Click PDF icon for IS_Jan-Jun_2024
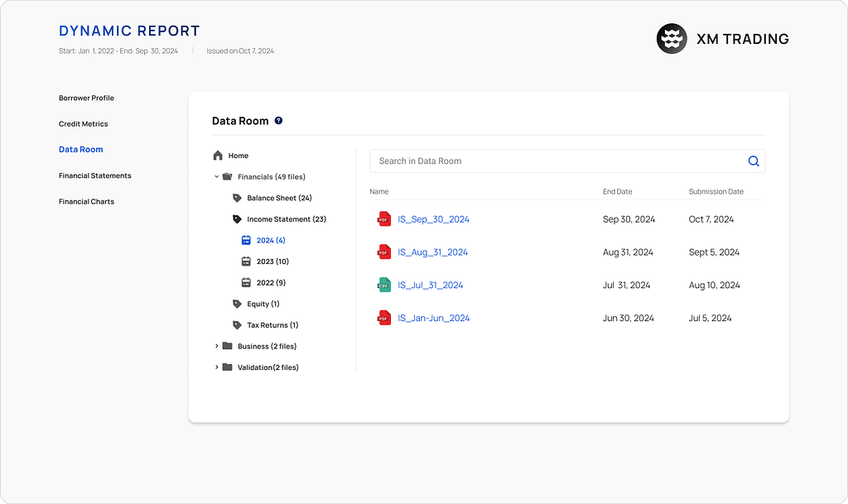 [x=384, y=318]
